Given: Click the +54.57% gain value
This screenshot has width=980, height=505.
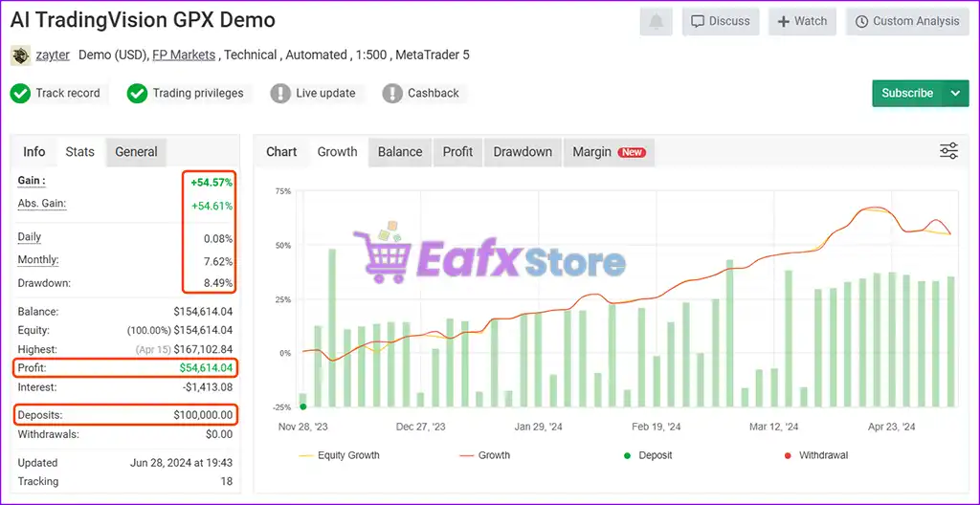Looking at the screenshot, I should pyautogui.click(x=212, y=183).
